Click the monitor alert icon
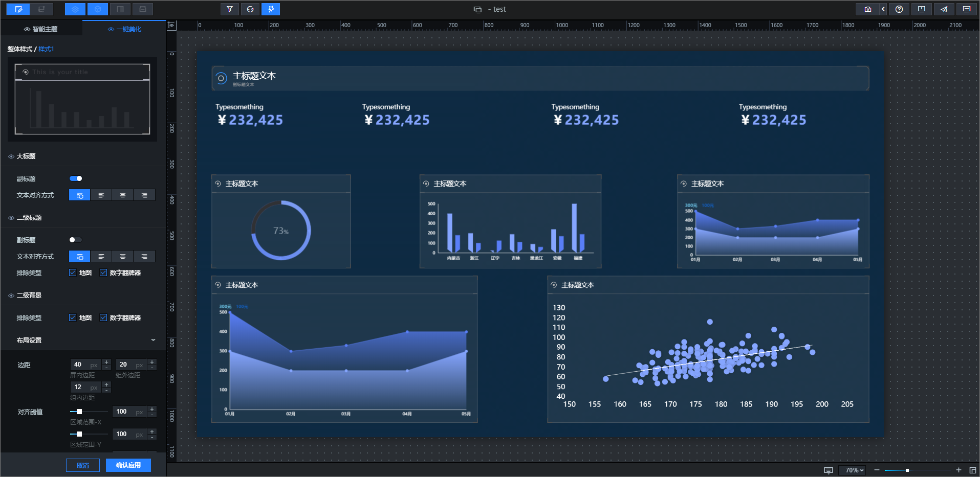 (x=922, y=9)
